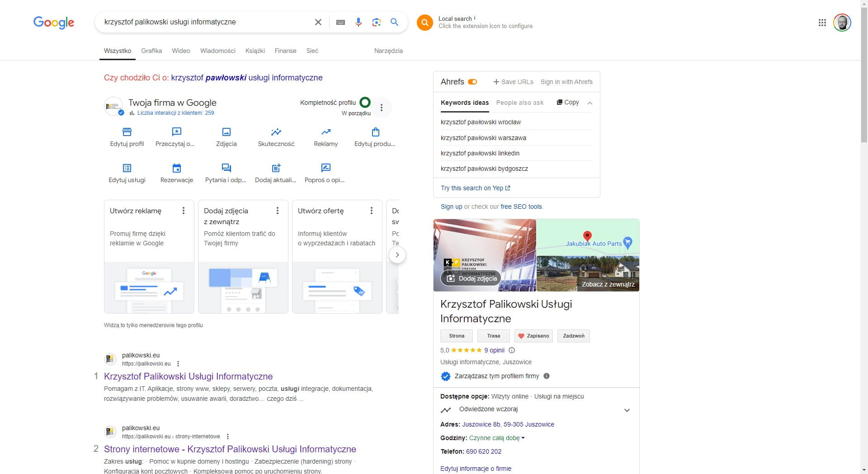Open Strony internetowe search result link
Screen dimensions: 868x474
coord(230,449)
